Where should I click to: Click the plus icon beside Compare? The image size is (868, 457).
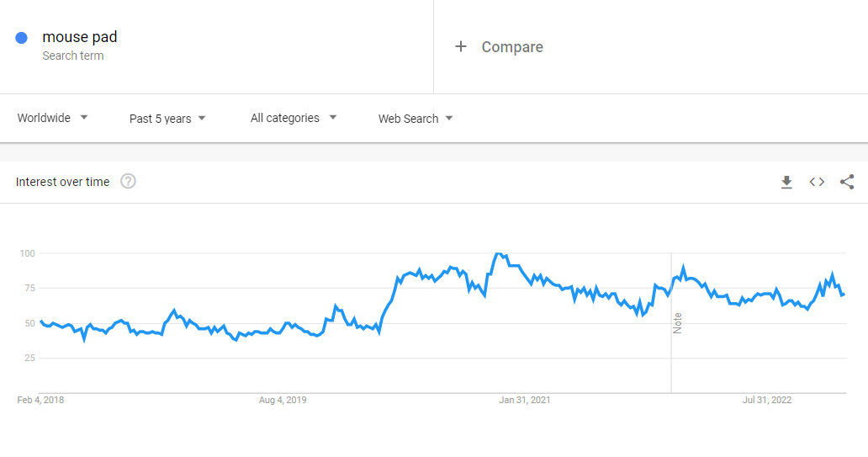point(460,47)
